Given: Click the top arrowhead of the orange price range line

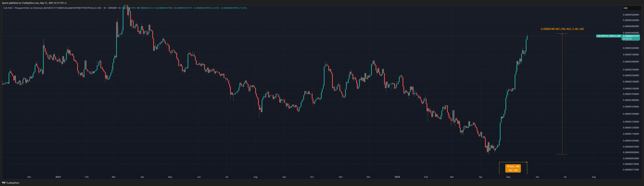Looking at the screenshot, I should coord(562,34).
